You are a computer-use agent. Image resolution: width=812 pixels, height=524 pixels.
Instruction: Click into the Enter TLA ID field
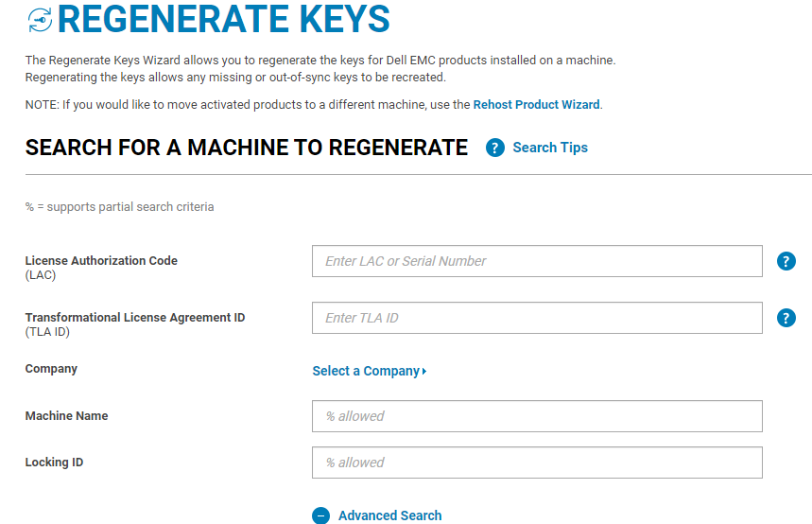coord(536,318)
